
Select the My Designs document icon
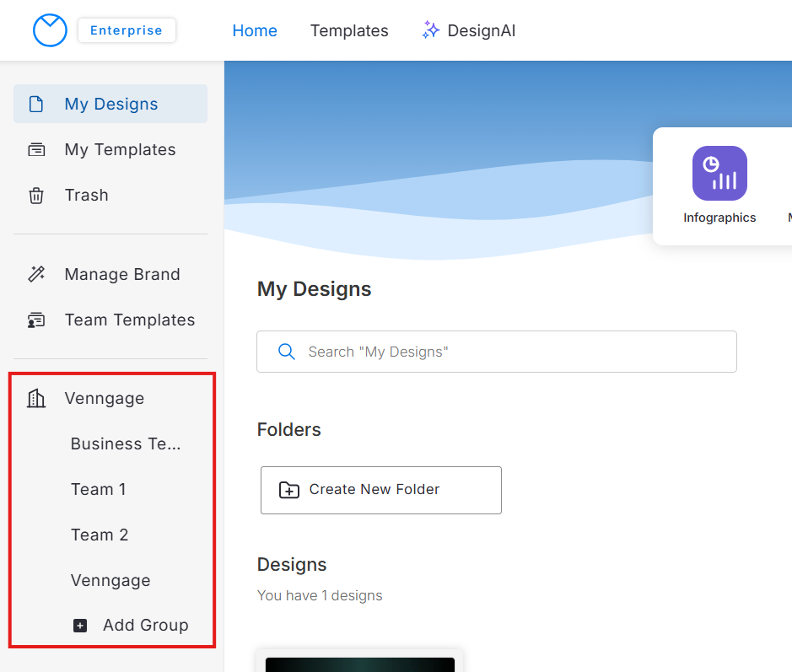tap(36, 105)
